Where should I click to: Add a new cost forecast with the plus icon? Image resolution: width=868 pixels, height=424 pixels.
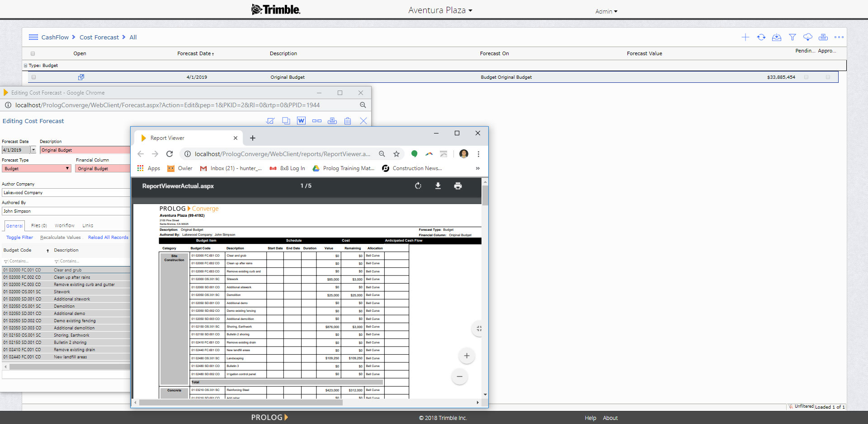point(745,37)
